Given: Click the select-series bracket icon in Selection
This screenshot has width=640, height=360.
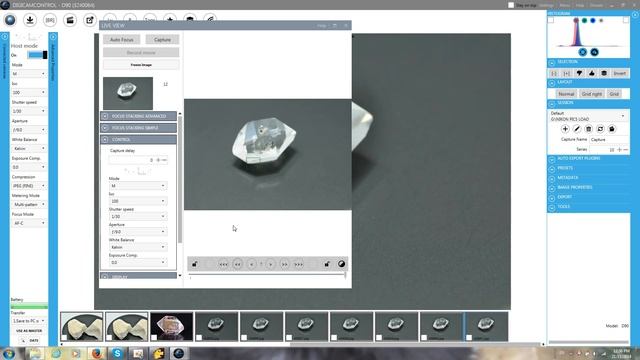Looking at the screenshot, I should tap(567, 73).
